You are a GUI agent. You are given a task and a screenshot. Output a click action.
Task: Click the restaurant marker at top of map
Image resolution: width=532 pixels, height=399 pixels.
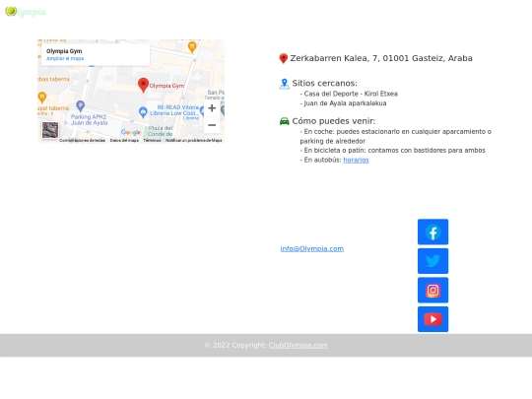tap(192, 47)
